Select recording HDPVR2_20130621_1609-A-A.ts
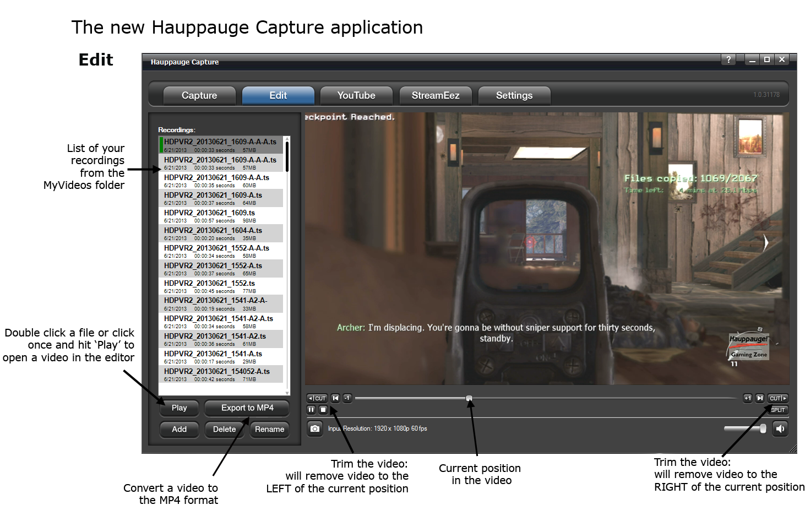 pyautogui.click(x=221, y=180)
